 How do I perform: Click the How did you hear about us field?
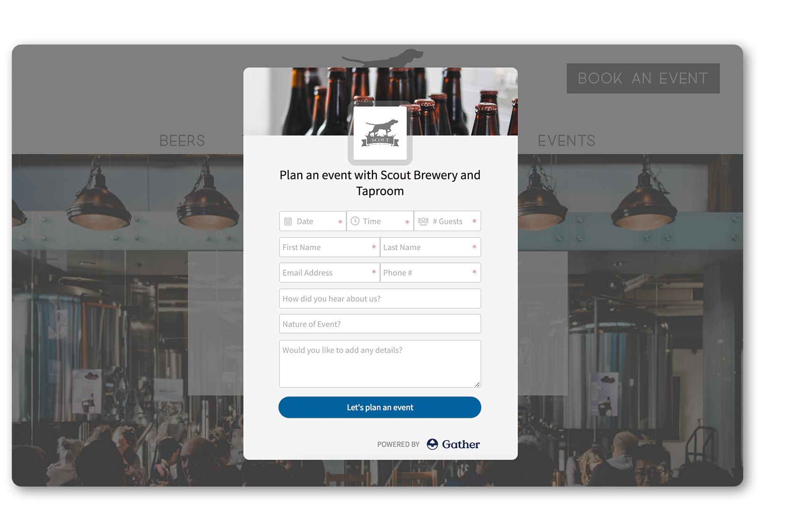point(380,298)
